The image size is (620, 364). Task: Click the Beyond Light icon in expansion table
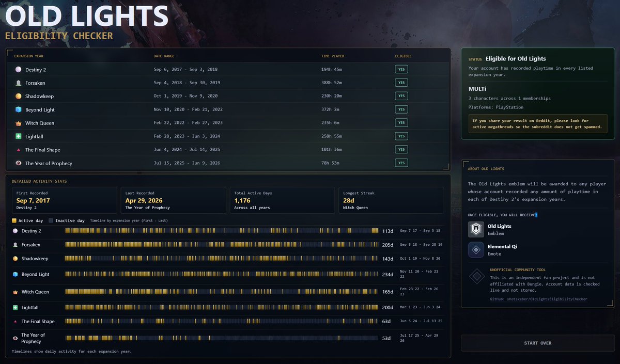pos(18,109)
